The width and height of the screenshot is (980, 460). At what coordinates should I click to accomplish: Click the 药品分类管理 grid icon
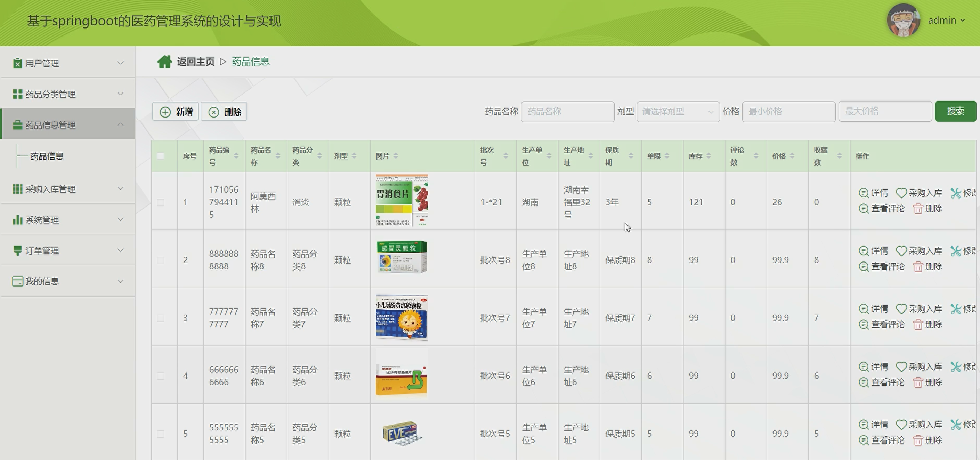(17, 94)
